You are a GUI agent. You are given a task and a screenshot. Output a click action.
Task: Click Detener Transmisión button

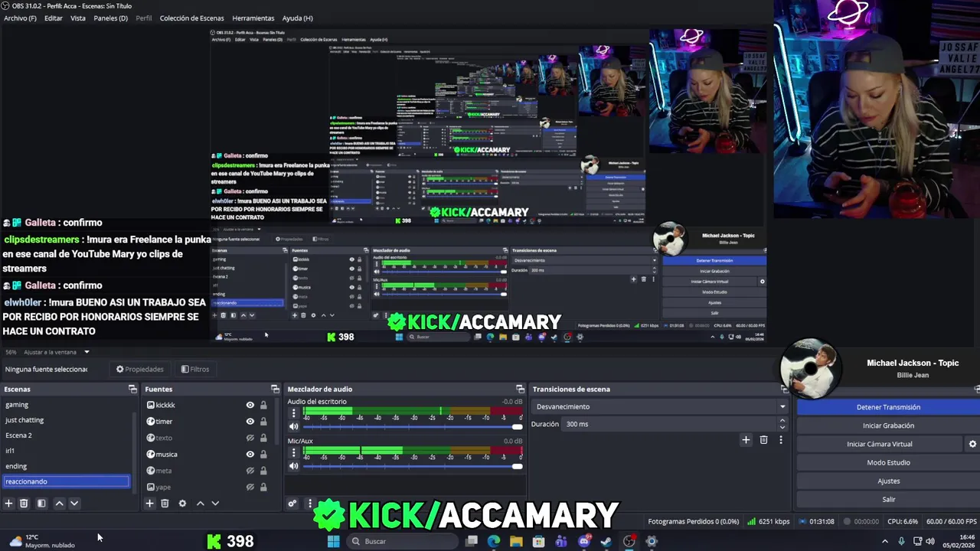point(888,407)
